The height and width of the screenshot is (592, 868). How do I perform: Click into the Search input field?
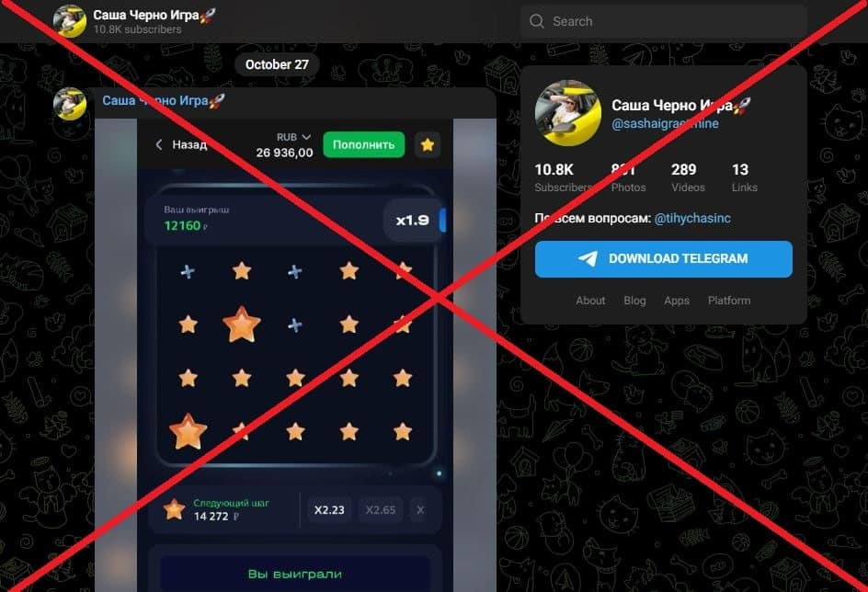tap(663, 21)
